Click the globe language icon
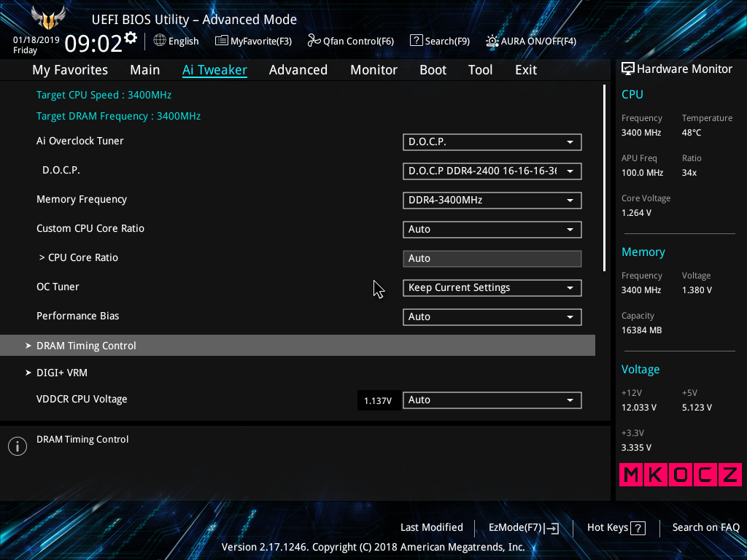The image size is (747, 560). [x=160, y=41]
